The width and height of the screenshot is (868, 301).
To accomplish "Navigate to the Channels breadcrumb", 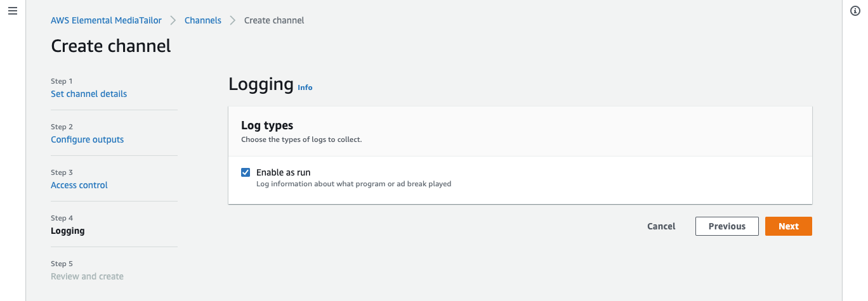I will [x=203, y=20].
